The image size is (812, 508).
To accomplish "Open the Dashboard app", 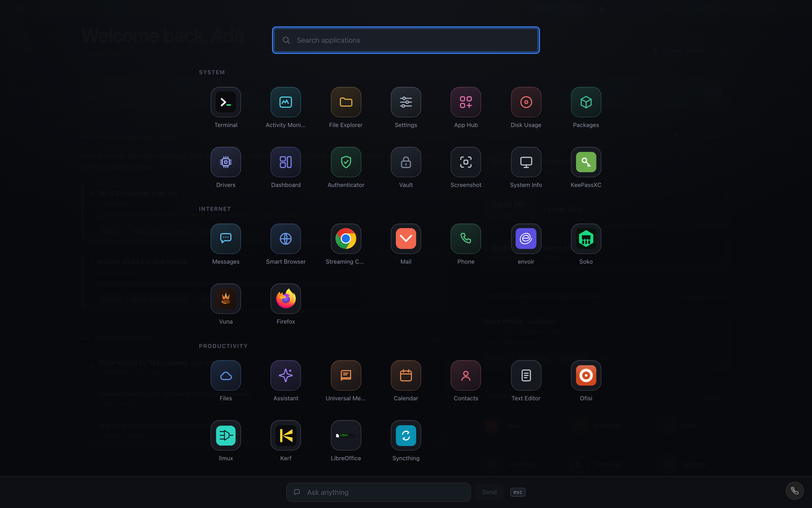I will (285, 162).
